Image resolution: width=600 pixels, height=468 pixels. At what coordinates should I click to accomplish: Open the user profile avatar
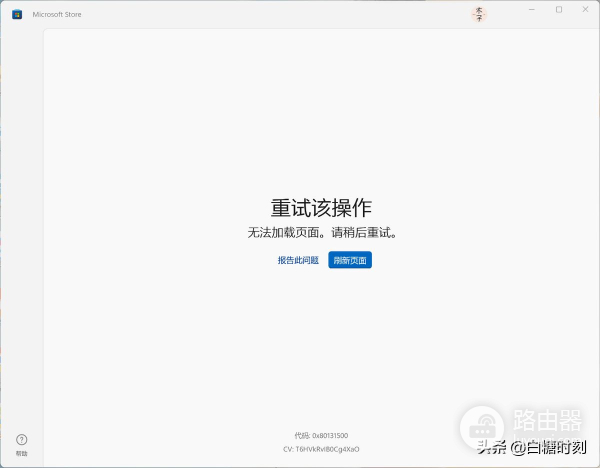click(479, 14)
